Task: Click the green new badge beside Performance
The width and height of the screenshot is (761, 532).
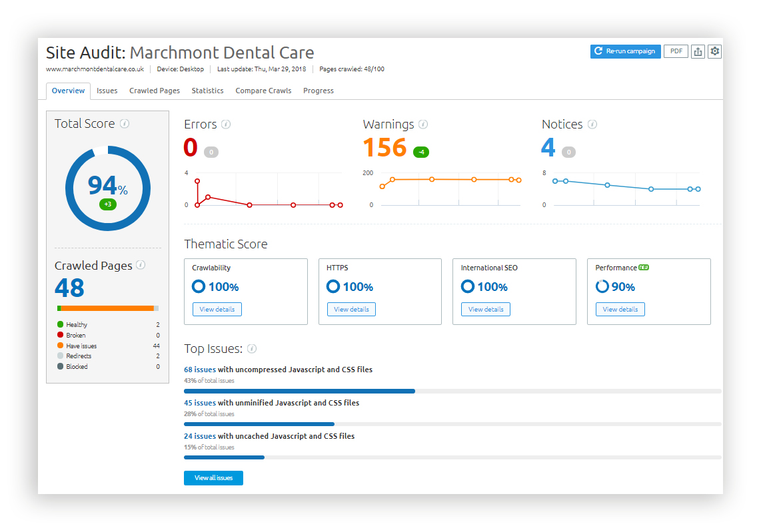Action: [x=644, y=267]
